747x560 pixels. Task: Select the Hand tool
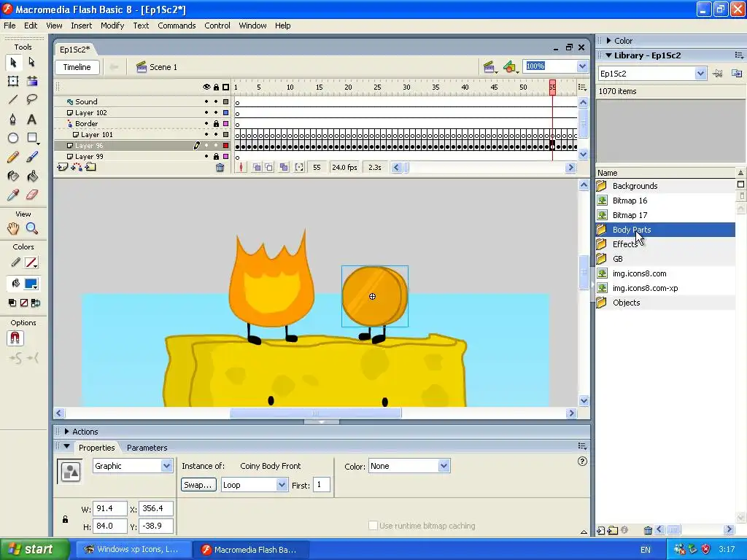[13, 228]
